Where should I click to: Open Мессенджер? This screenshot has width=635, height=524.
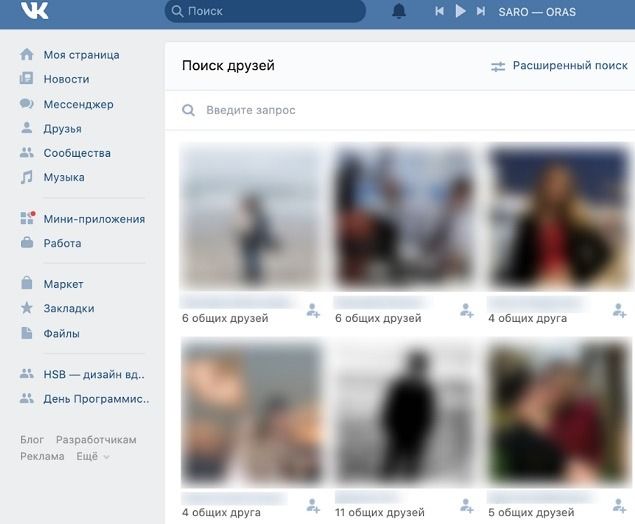pos(79,104)
